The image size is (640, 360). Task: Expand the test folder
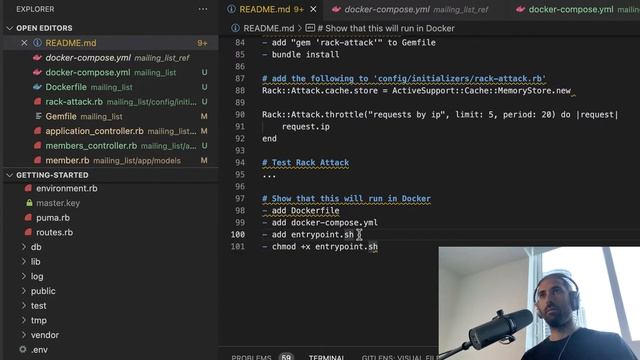[x=24, y=306]
